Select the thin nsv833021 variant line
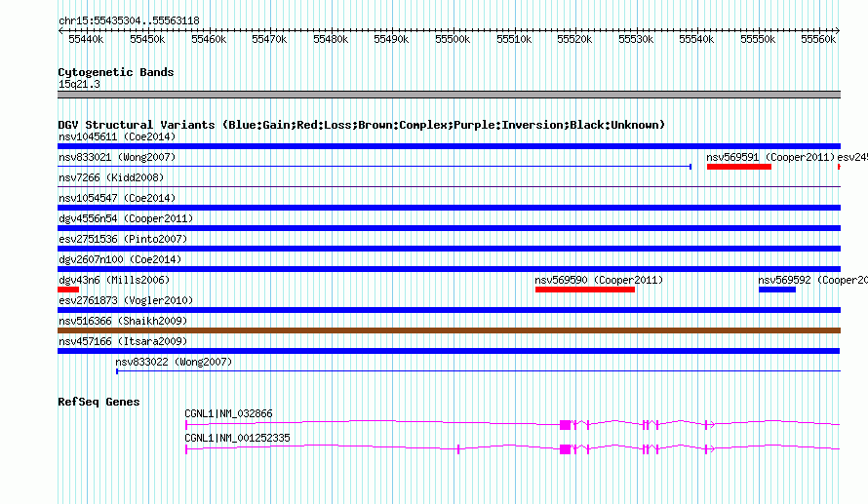 pos(375,166)
